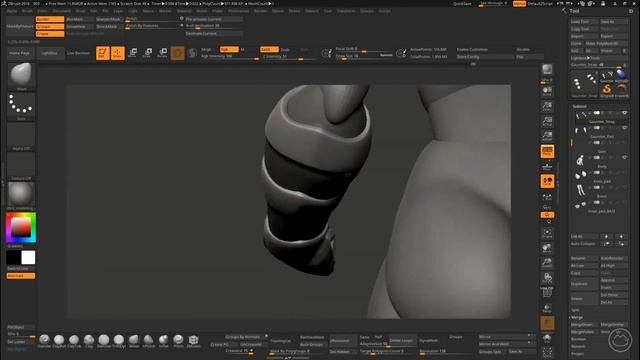Click the Load Tool button

[584, 22]
